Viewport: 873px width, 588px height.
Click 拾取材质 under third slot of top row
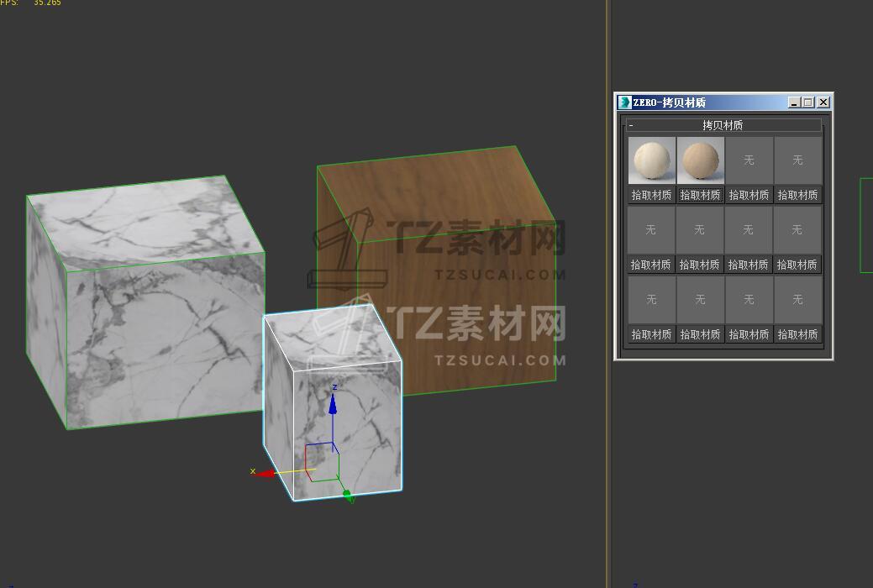pyautogui.click(x=749, y=195)
